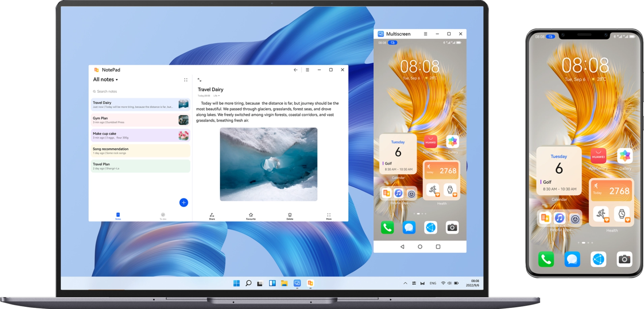The width and height of the screenshot is (644, 309).
Task: Delete the current note via trash icon
Action: (290, 216)
